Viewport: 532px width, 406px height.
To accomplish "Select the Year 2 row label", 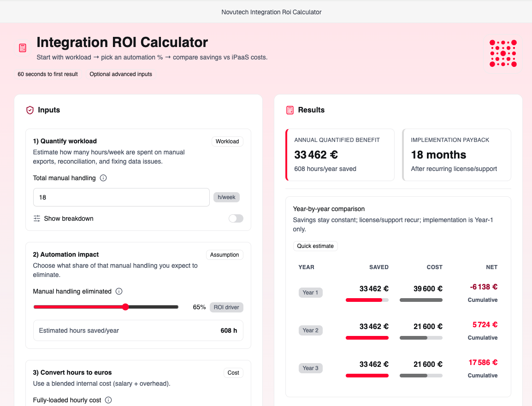I will (x=310, y=330).
